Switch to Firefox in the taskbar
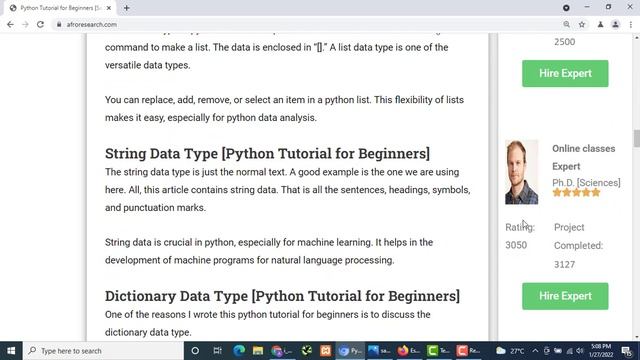This screenshot has width=640, height=360. tap(409, 351)
